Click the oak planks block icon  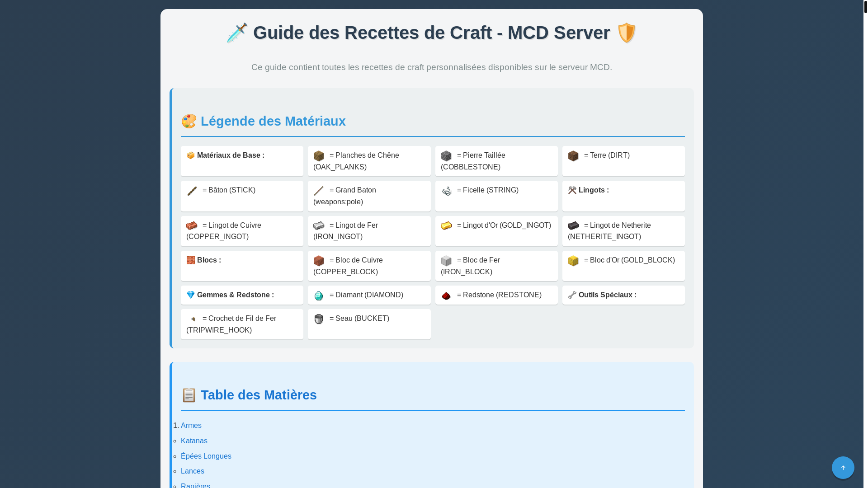coord(319,156)
